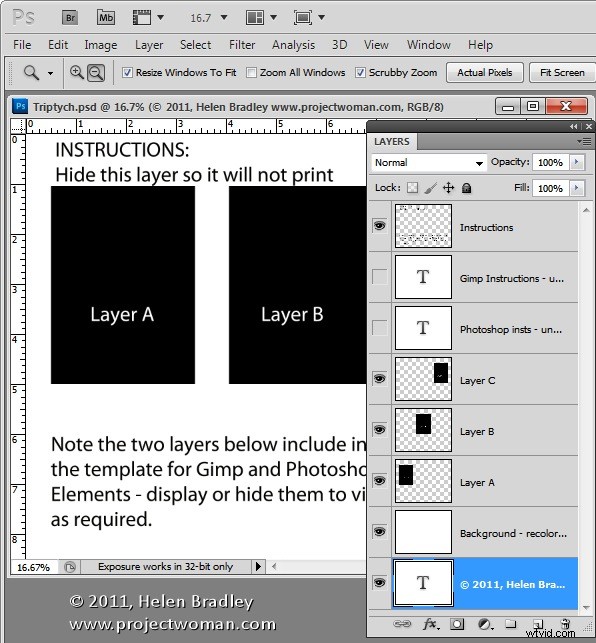Open the Layer menu
Screen dimensions: 596x643
click(149, 45)
